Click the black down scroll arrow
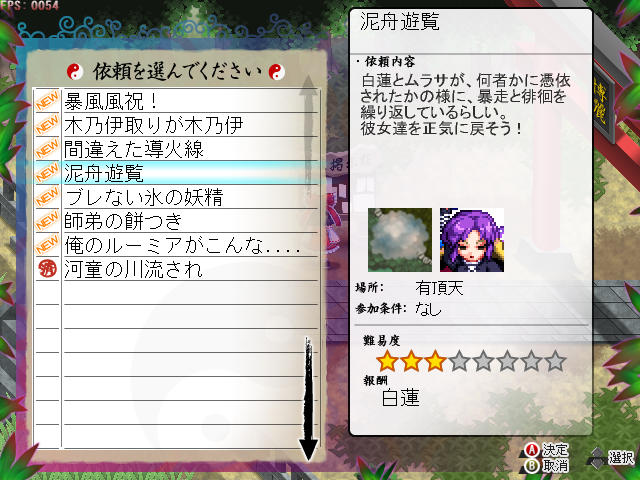The width and height of the screenshot is (640, 480). point(309,400)
